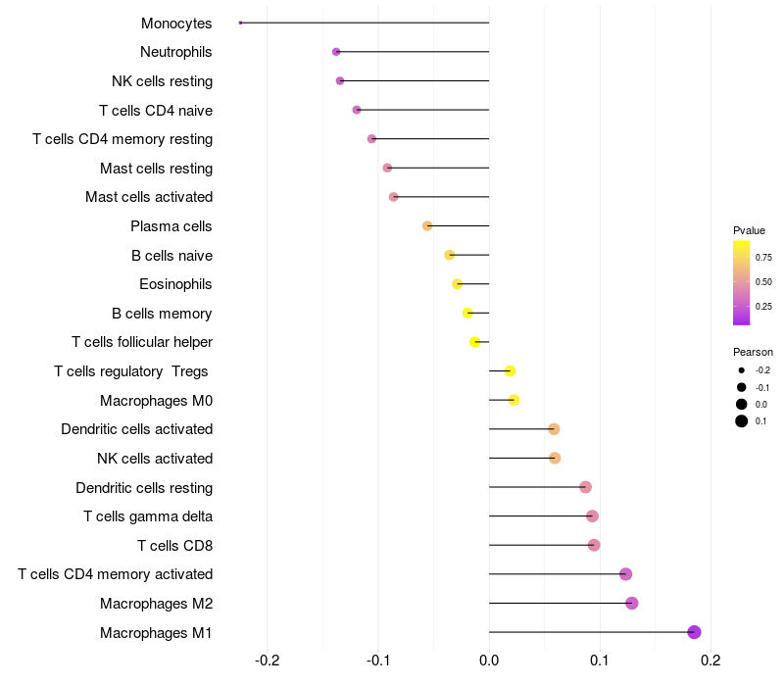Select the T cells gamma delta dot
This screenshot has width=784, height=686.
[x=592, y=516]
